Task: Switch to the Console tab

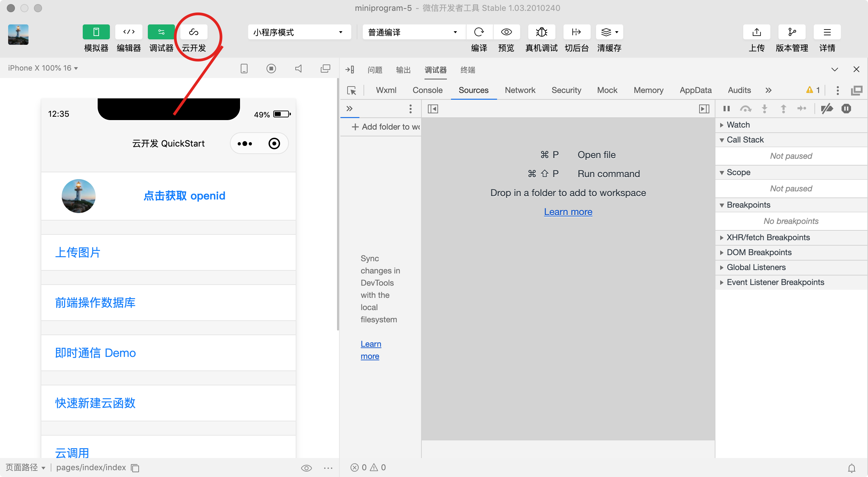Action: coord(427,90)
